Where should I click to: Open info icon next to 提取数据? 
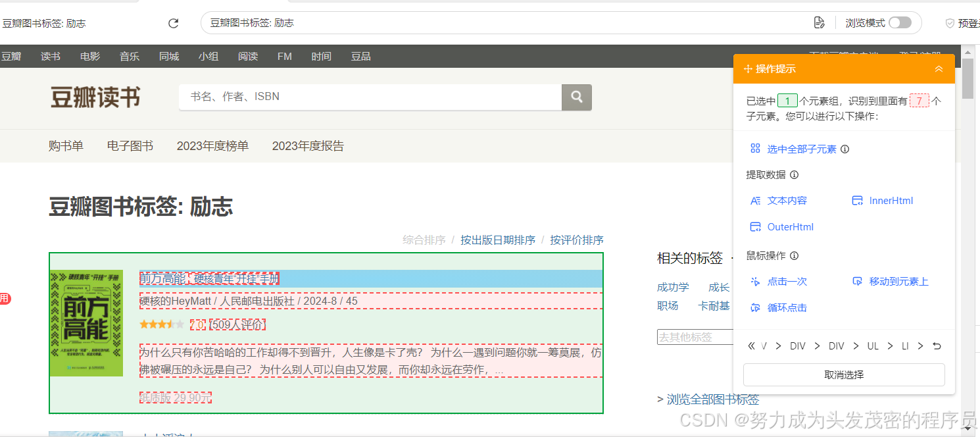[794, 175]
